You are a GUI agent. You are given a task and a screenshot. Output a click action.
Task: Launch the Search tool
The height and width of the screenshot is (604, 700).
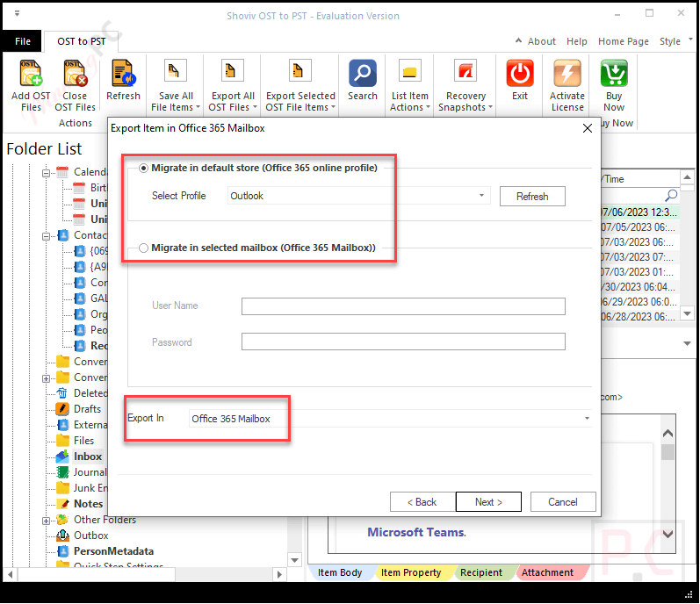363,80
